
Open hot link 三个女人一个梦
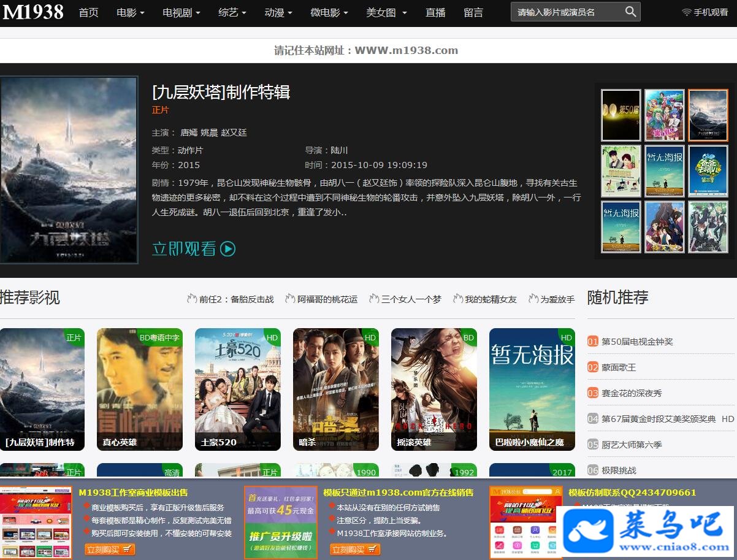411,299
